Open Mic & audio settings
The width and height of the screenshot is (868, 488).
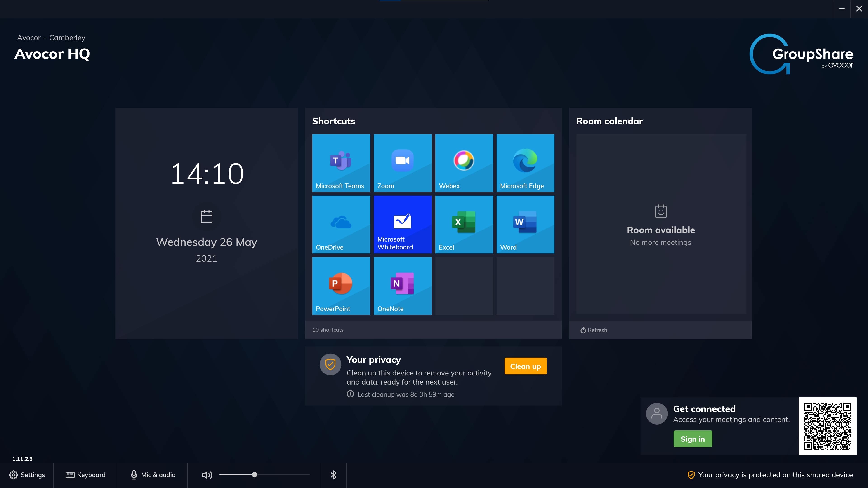pos(153,475)
